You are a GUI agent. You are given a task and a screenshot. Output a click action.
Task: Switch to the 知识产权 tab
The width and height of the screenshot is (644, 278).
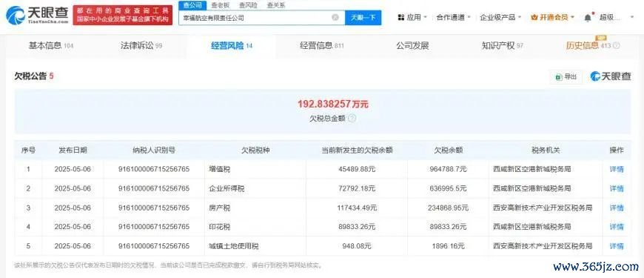coord(503,46)
